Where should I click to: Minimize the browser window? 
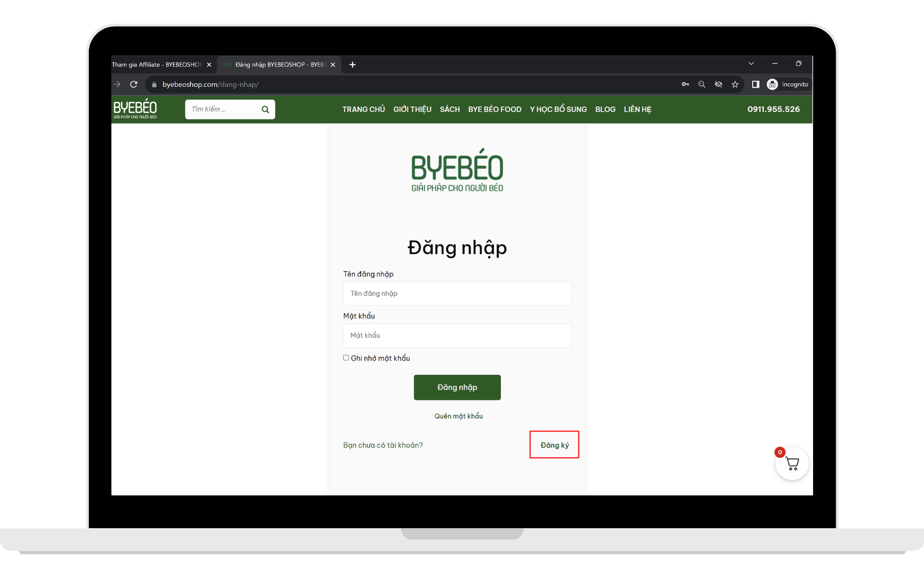(775, 64)
